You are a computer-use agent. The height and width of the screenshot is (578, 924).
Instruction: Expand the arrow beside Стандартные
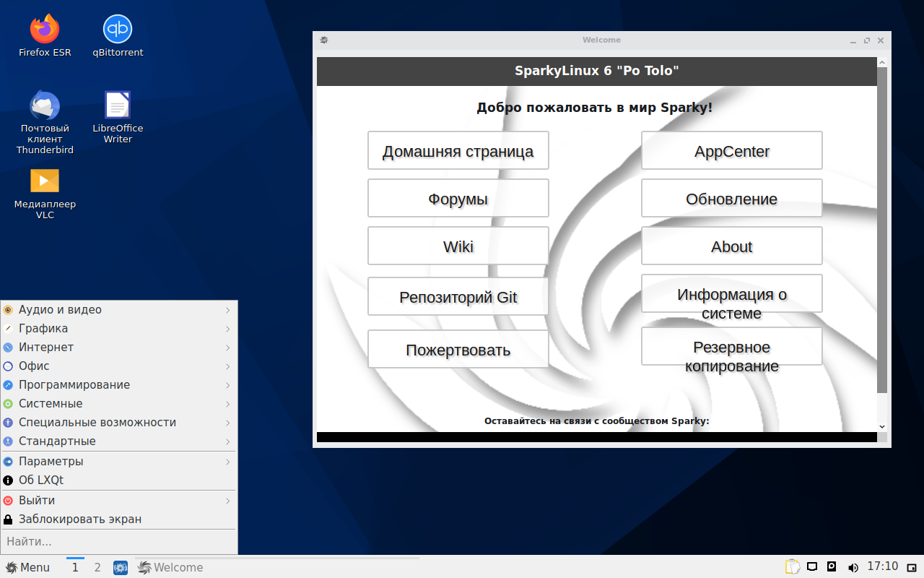(x=228, y=441)
